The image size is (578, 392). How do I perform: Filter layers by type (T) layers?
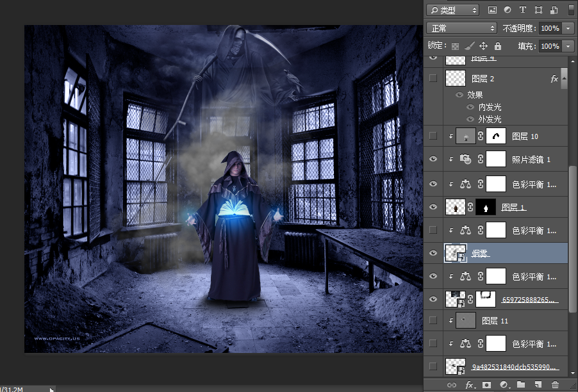(x=522, y=10)
